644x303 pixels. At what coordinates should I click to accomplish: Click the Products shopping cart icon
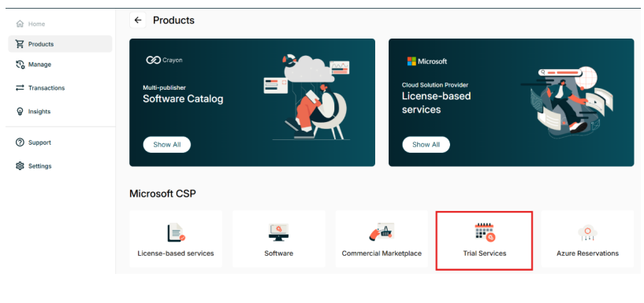20,44
